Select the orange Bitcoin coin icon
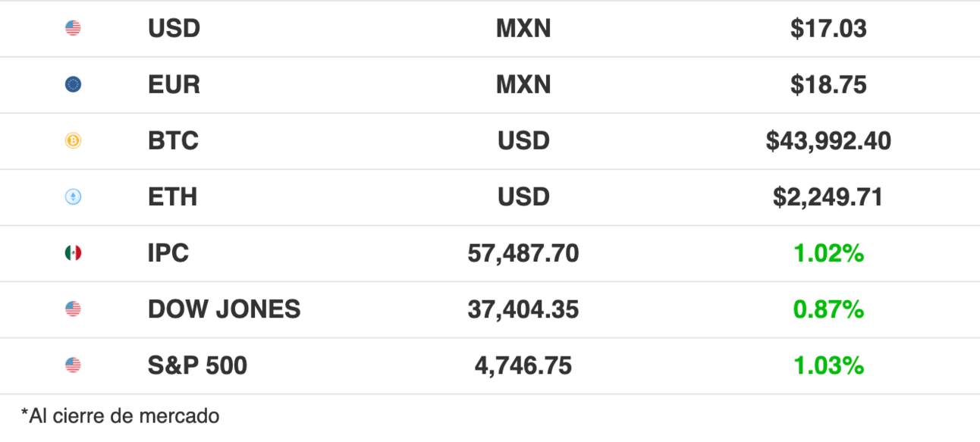 tap(73, 141)
